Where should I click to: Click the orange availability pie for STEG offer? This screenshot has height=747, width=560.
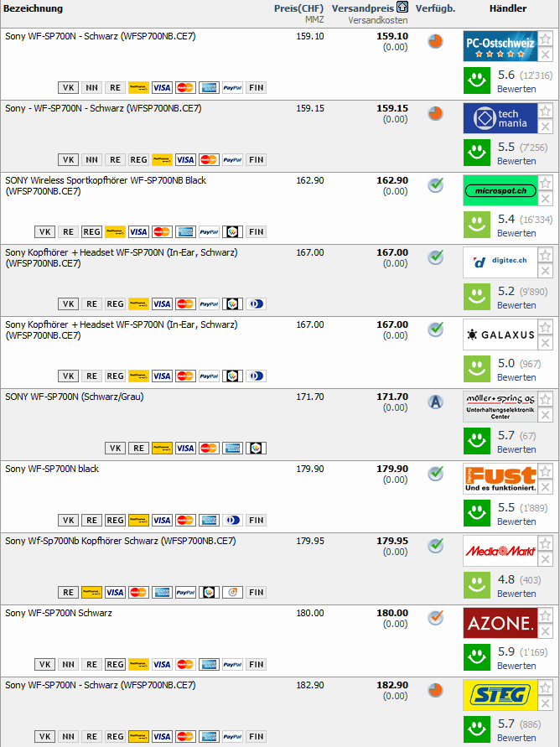coord(435,690)
